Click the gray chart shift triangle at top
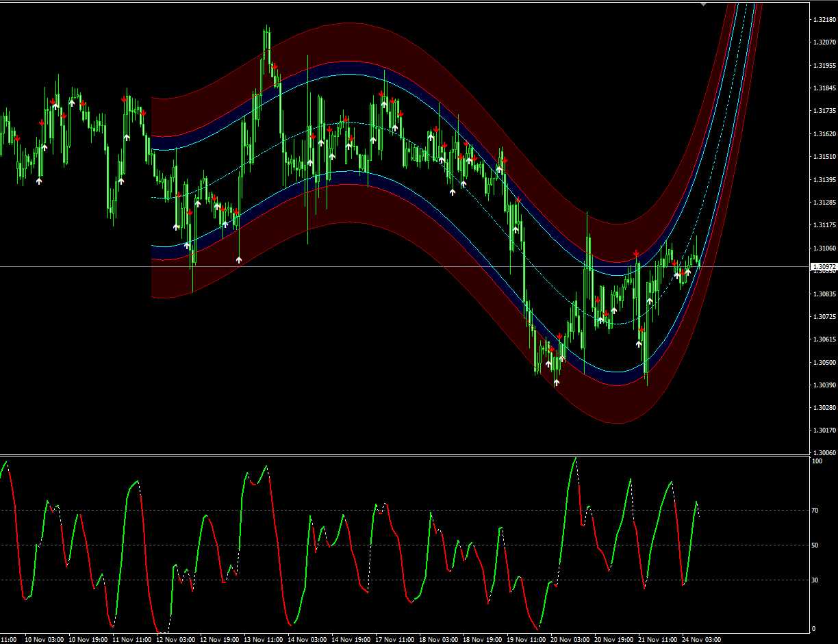The height and width of the screenshot is (644, 838). [x=704, y=3]
